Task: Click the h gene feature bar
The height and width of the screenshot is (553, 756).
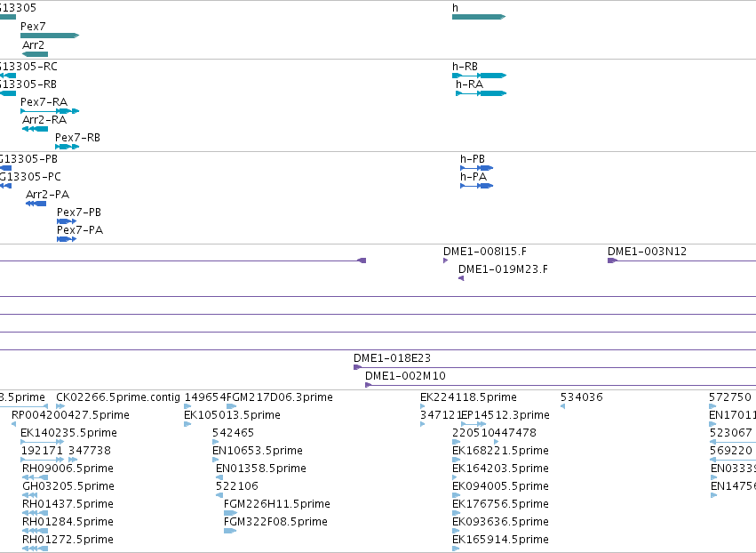Action: [479, 17]
